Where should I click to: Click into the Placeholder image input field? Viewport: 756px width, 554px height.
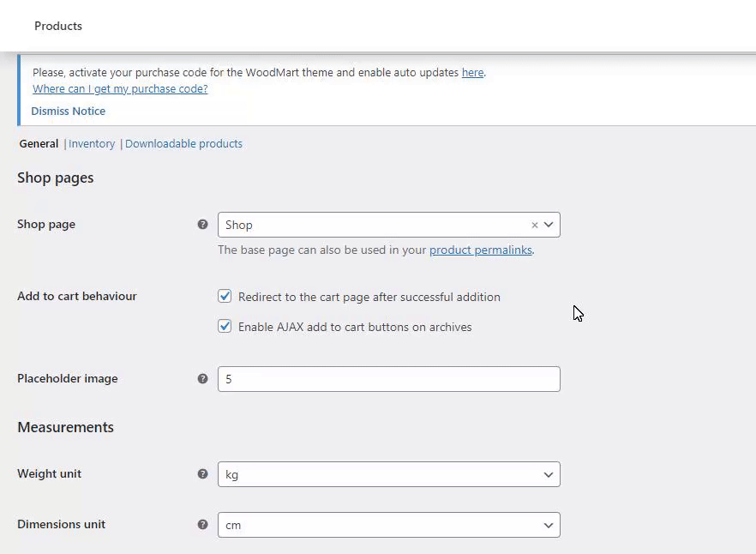tap(388, 379)
